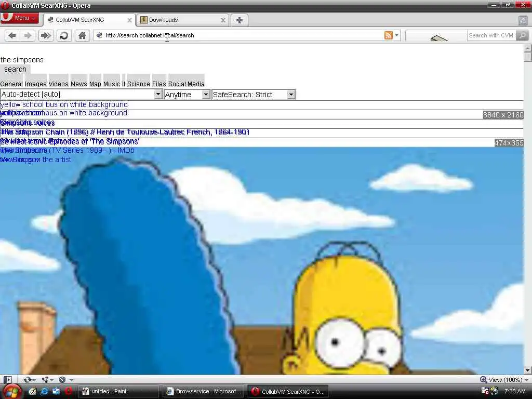Click the Opera Unite icon in status bar
The image size is (532, 399).
[45, 379]
